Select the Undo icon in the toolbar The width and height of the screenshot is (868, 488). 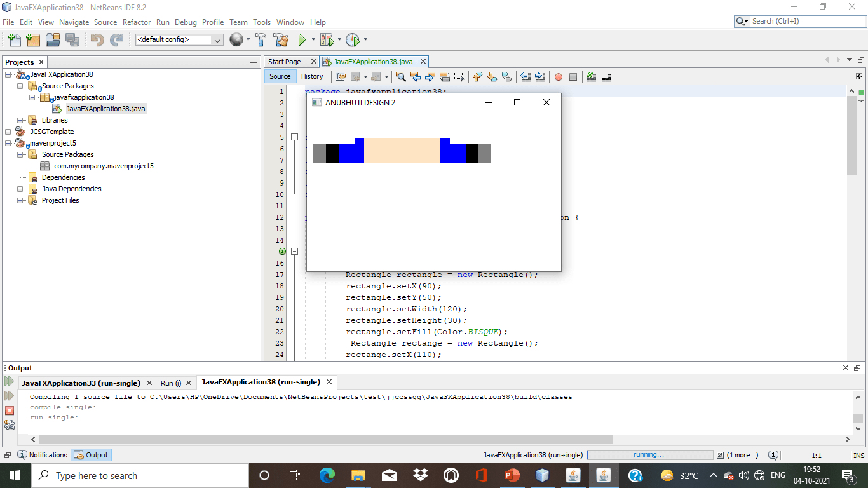pyautogui.click(x=97, y=39)
